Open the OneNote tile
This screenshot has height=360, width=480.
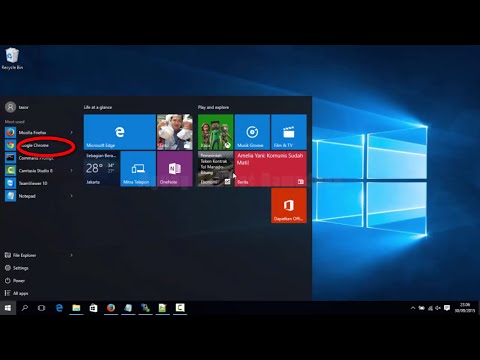pos(175,169)
